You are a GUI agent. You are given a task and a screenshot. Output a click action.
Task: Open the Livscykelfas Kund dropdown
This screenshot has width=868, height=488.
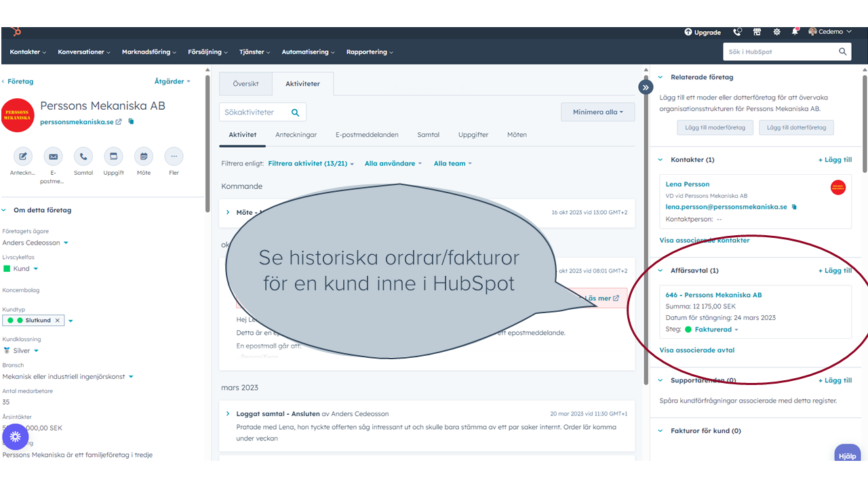tap(21, 268)
